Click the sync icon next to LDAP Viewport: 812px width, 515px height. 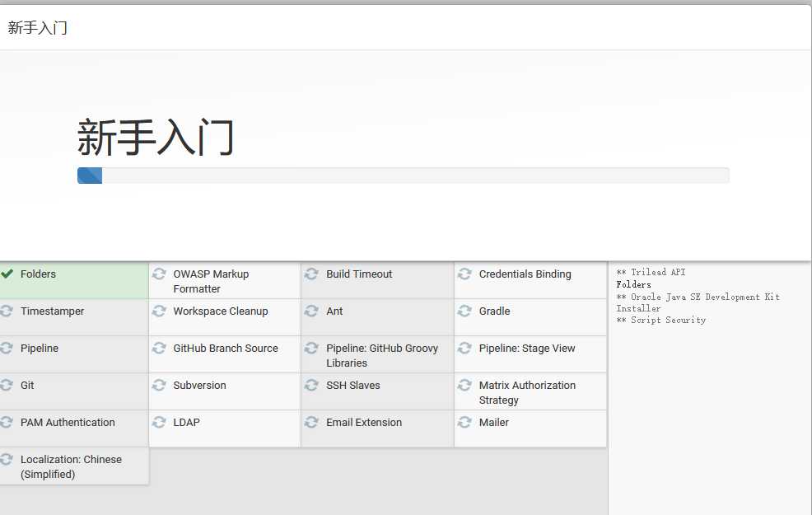[159, 422]
